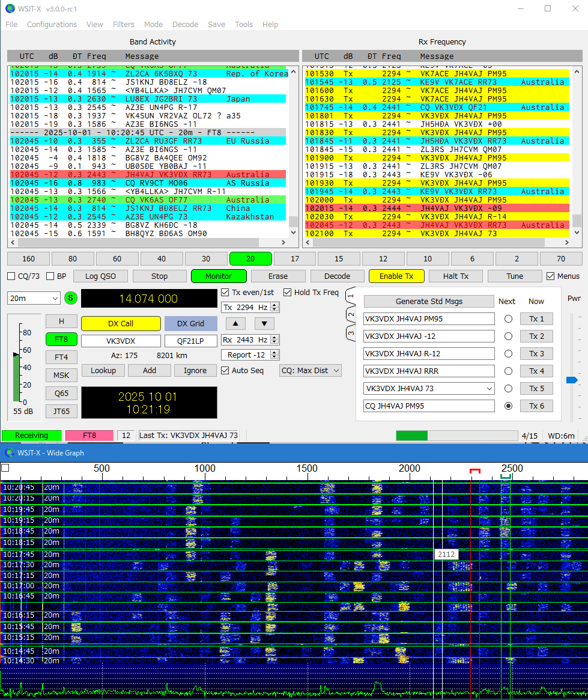Click the Pwr power slider handle

(x=572, y=380)
